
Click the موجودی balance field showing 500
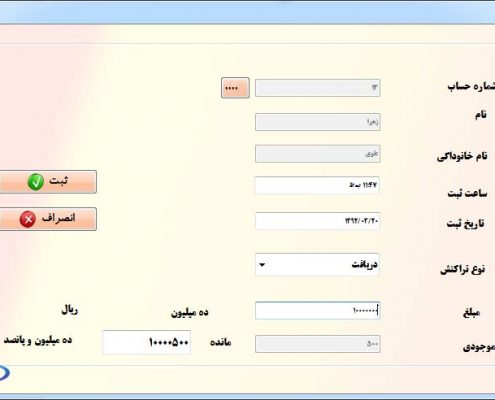point(317,344)
